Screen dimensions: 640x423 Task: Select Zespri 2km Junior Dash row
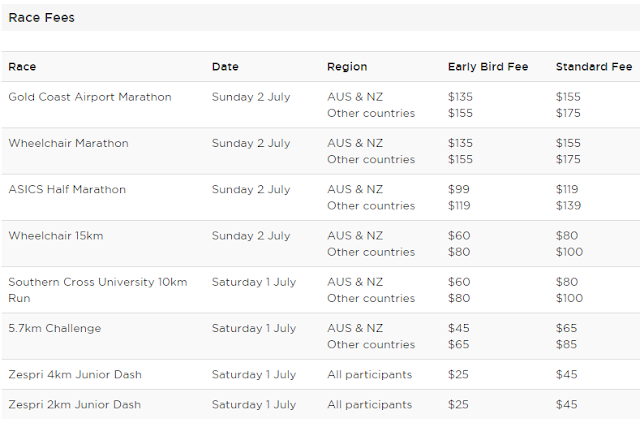(x=75, y=405)
